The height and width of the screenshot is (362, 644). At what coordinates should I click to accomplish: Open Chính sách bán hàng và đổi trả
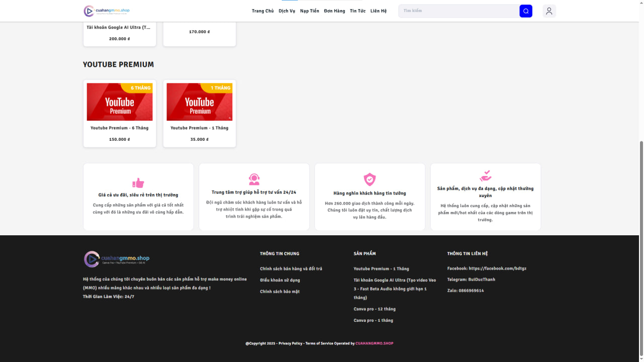(291, 269)
